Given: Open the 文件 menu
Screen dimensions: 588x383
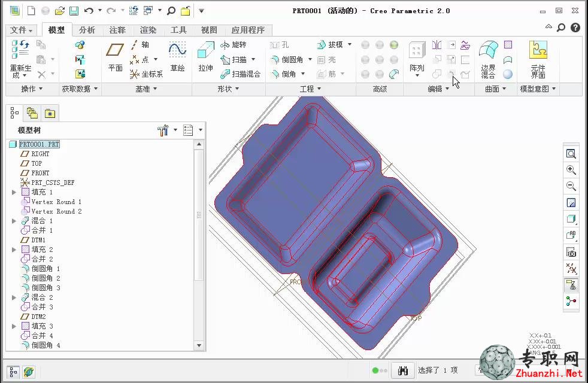Looking at the screenshot, I should point(21,30).
